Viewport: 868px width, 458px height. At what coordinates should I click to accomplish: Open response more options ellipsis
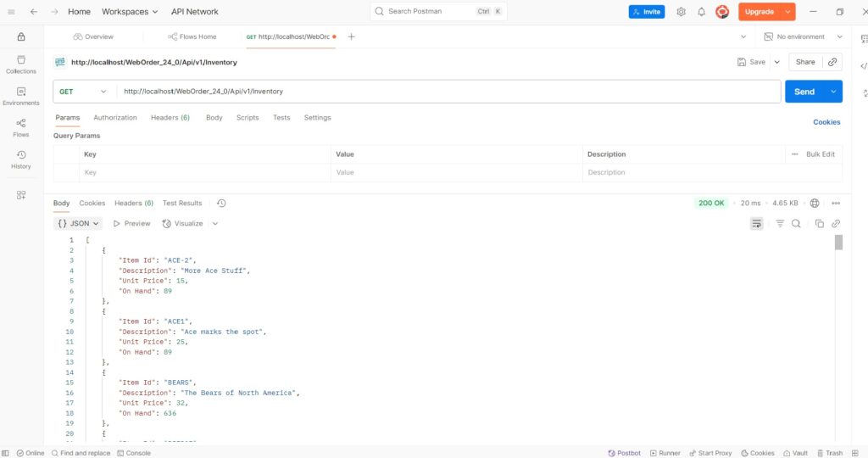pyautogui.click(x=836, y=204)
